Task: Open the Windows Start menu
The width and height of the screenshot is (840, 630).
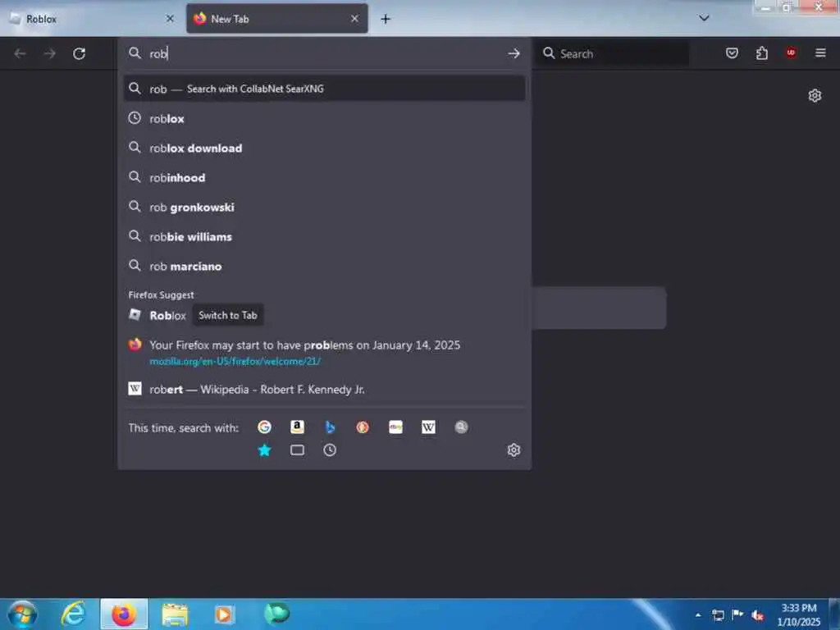Action: tap(22, 614)
